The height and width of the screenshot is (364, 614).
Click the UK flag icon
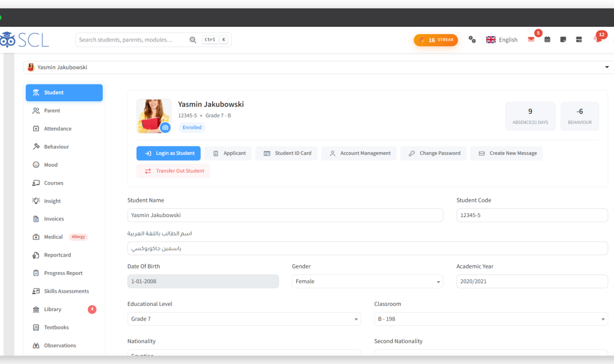(x=491, y=40)
